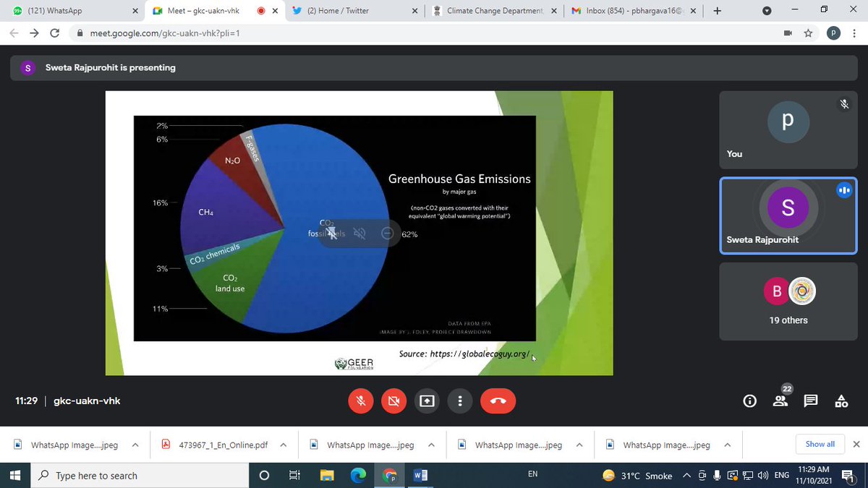Open the ENG language selector
Image resolution: width=868 pixels, height=488 pixels.
click(x=782, y=476)
